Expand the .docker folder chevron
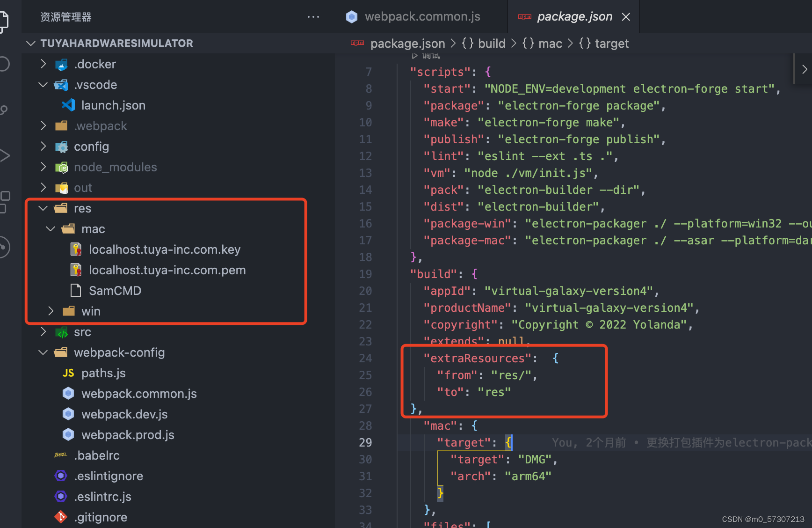 [x=43, y=64]
